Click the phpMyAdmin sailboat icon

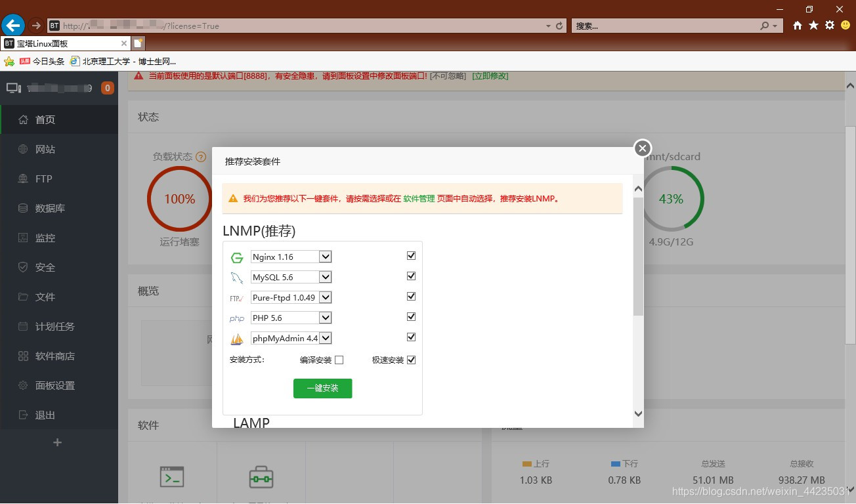[x=237, y=339]
